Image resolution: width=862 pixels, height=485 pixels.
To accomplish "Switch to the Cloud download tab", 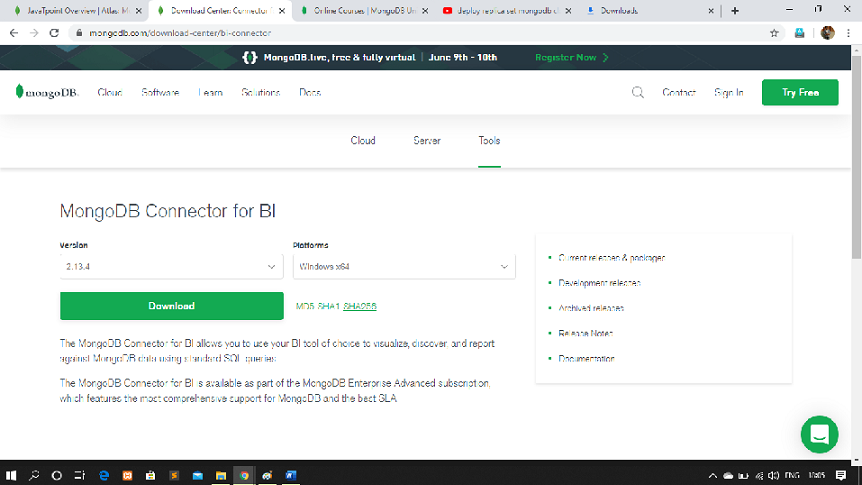I will click(x=363, y=141).
